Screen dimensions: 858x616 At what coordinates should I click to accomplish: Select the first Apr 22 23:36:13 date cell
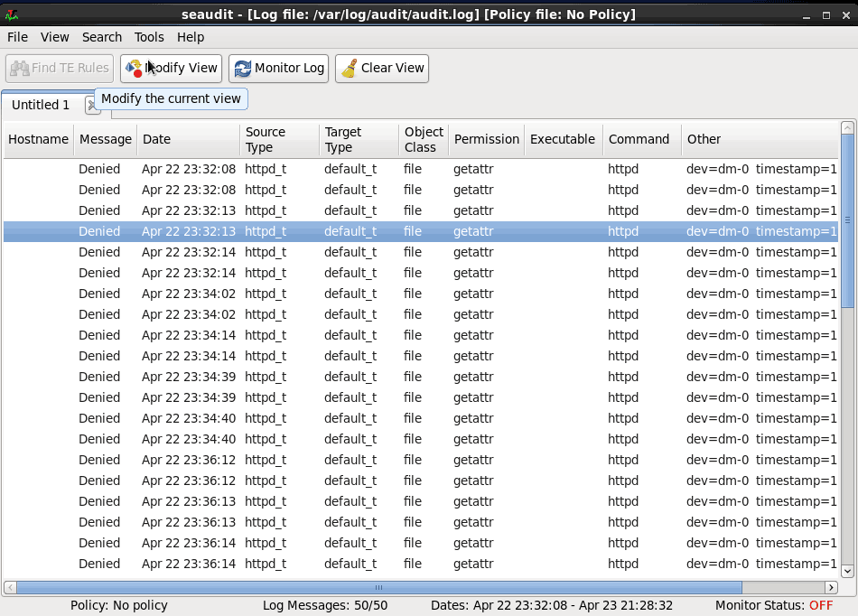(x=188, y=501)
